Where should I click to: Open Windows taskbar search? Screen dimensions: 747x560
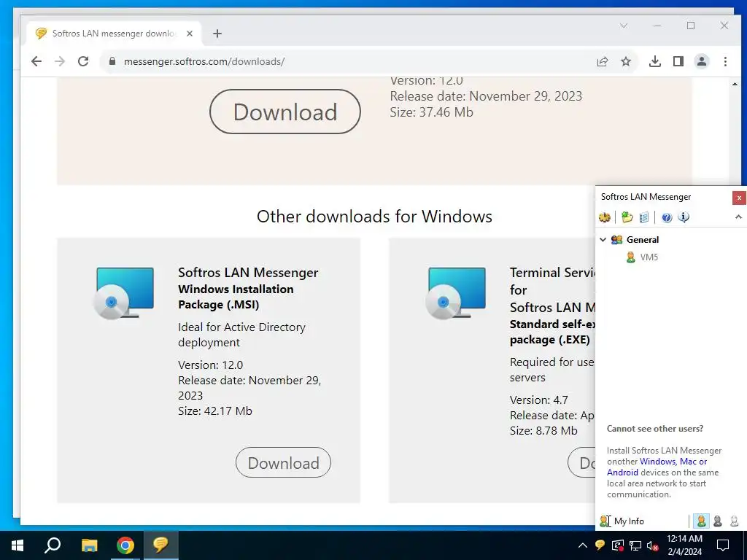53,545
